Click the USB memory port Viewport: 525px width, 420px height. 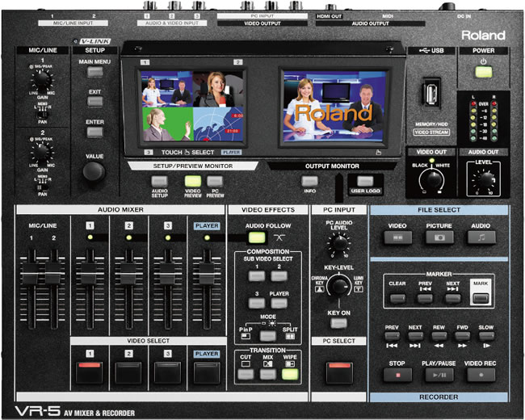pos(431,94)
